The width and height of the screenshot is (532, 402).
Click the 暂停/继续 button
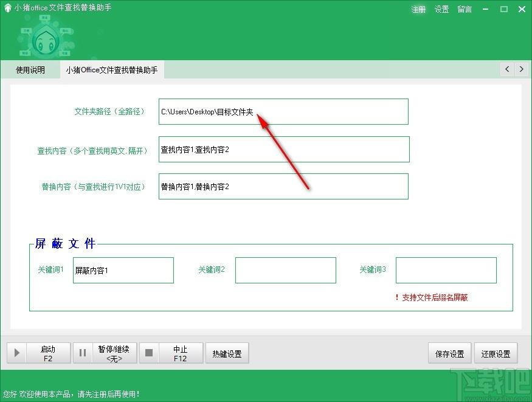coord(105,353)
